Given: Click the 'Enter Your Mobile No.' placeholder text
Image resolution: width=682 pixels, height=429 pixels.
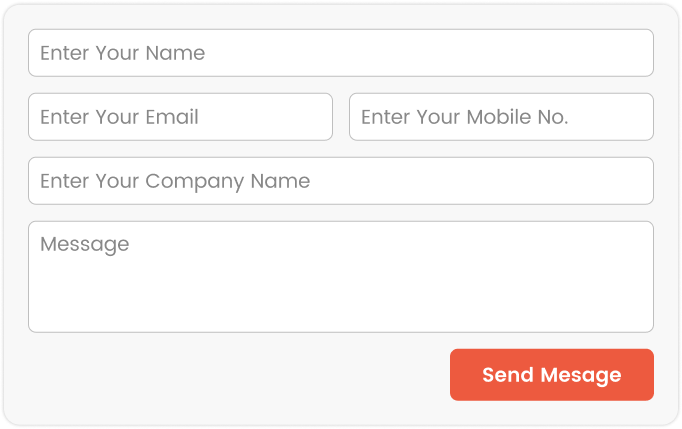Looking at the screenshot, I should coord(464,117).
